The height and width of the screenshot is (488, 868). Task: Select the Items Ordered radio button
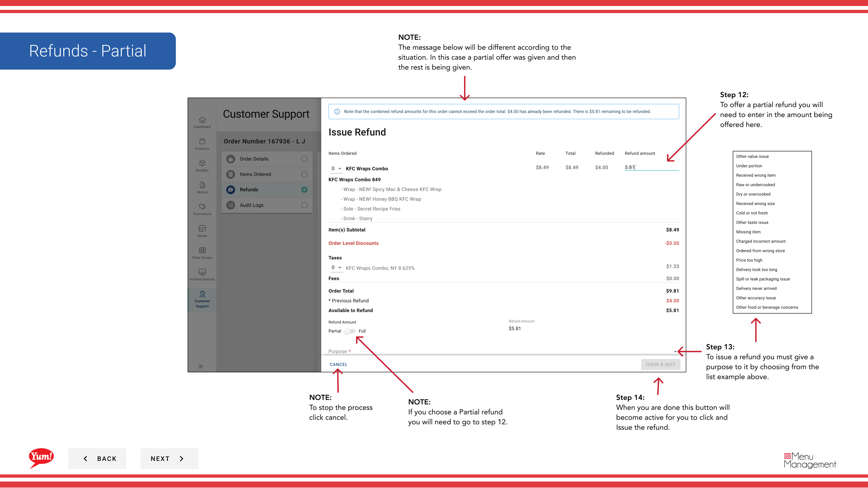tap(304, 174)
